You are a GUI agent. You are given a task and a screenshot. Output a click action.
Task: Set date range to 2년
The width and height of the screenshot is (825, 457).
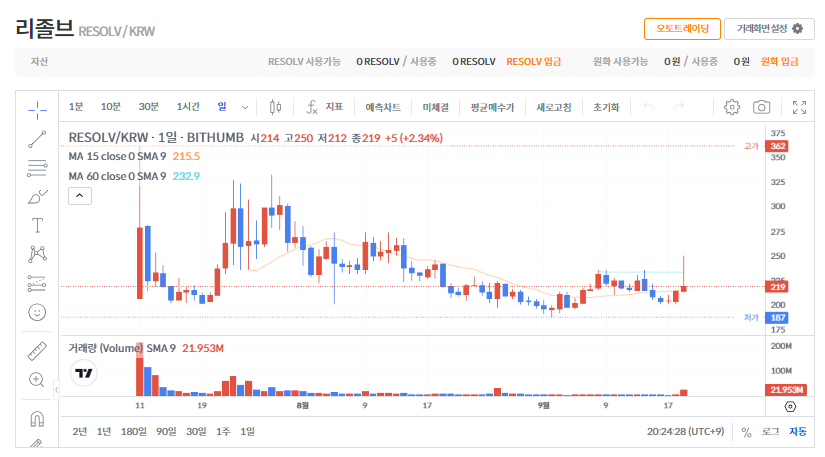[x=79, y=431]
